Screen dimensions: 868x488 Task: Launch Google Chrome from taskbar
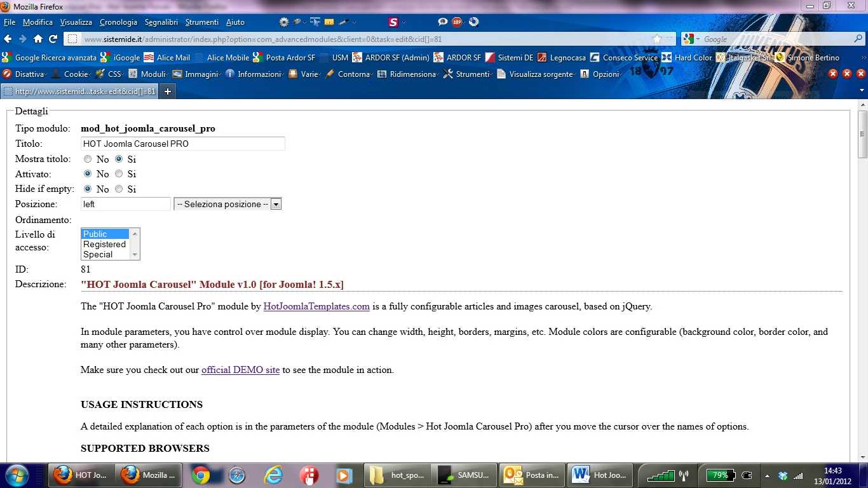201,475
